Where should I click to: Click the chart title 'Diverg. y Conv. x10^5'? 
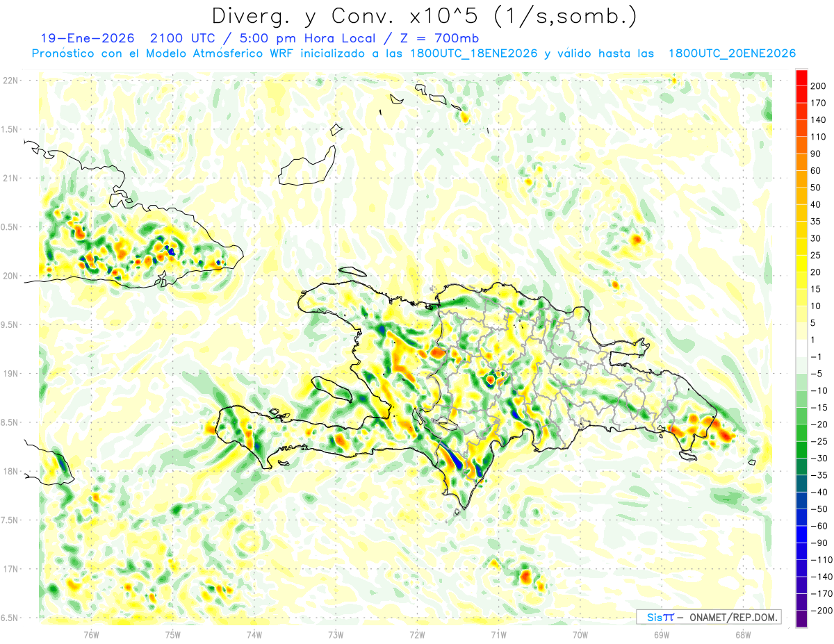351,15
